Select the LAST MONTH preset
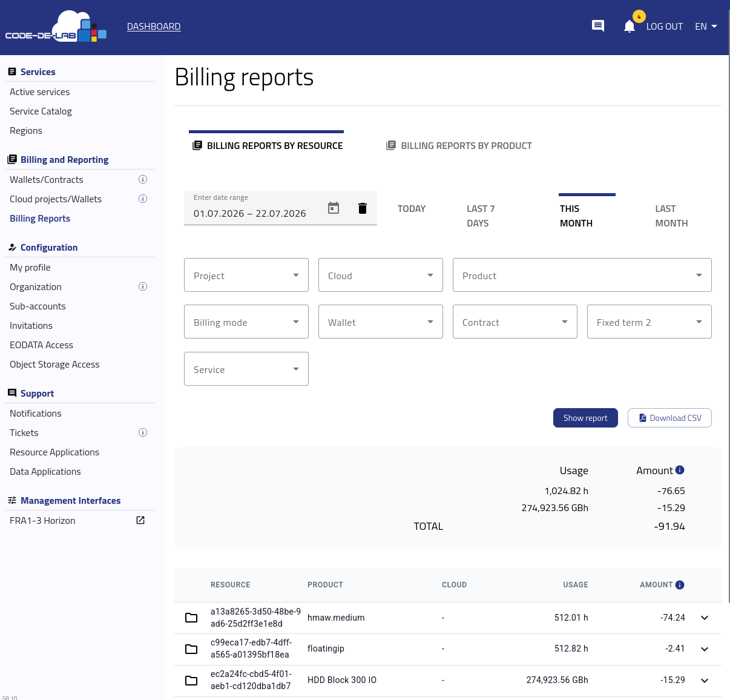 coord(671,216)
